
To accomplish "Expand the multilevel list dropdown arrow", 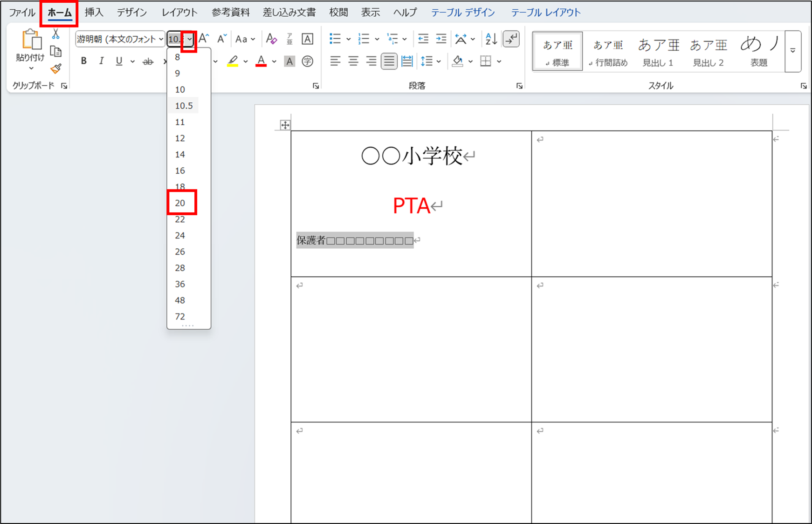I will pos(405,39).
